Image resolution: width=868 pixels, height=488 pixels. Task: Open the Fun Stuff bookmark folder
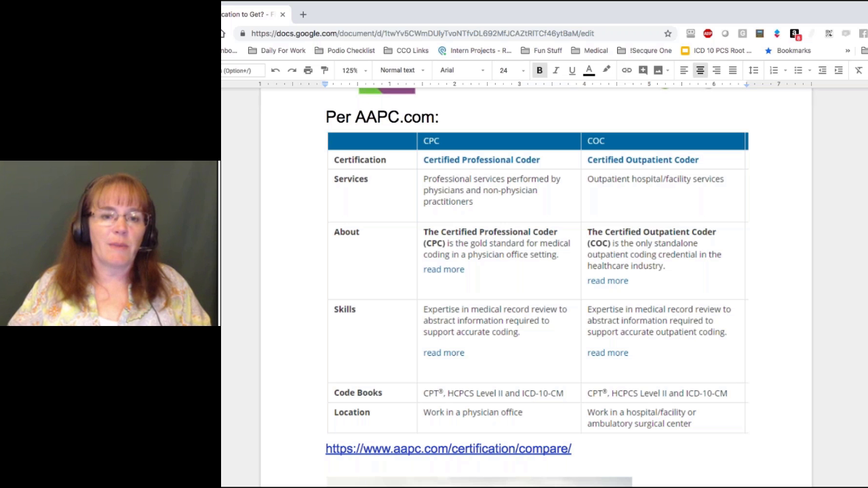pos(541,51)
